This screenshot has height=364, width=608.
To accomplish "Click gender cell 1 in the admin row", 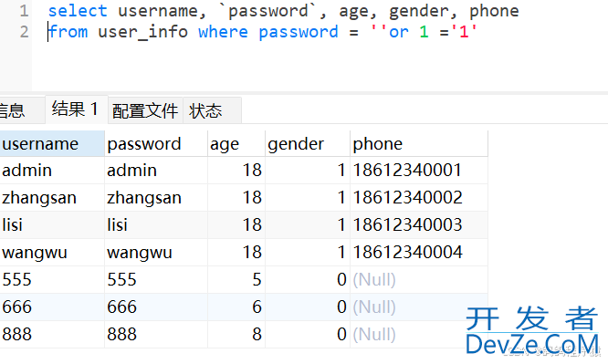I will [x=308, y=171].
